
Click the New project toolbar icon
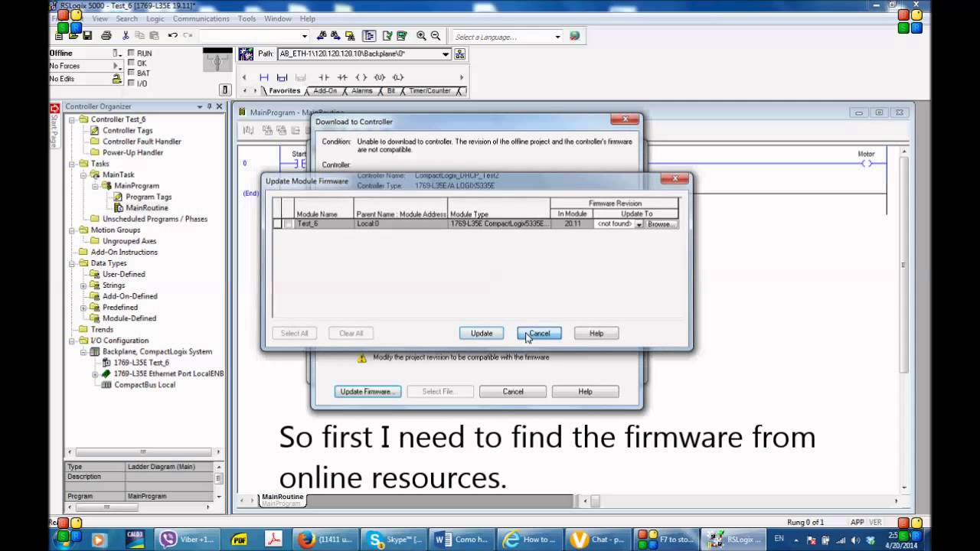coord(60,36)
